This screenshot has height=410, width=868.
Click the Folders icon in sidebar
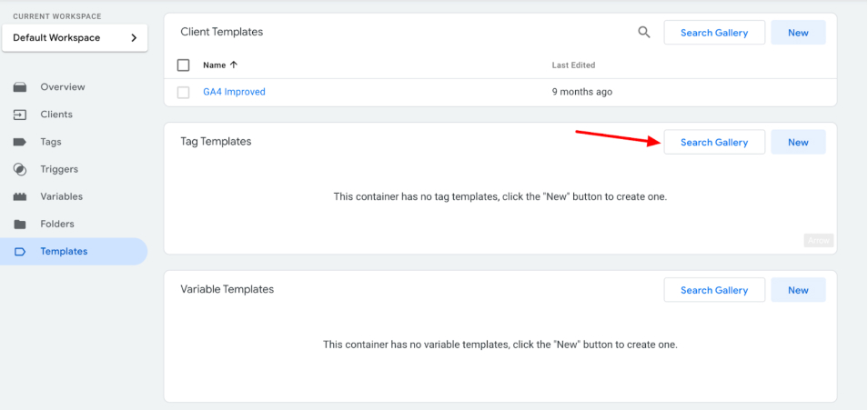tap(20, 224)
